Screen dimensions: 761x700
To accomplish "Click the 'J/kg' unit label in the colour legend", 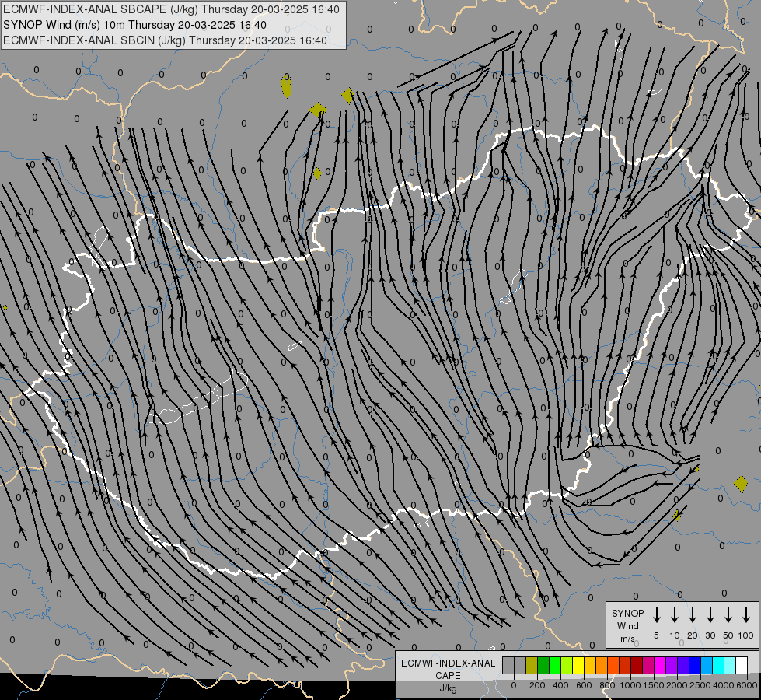I will point(448,688).
